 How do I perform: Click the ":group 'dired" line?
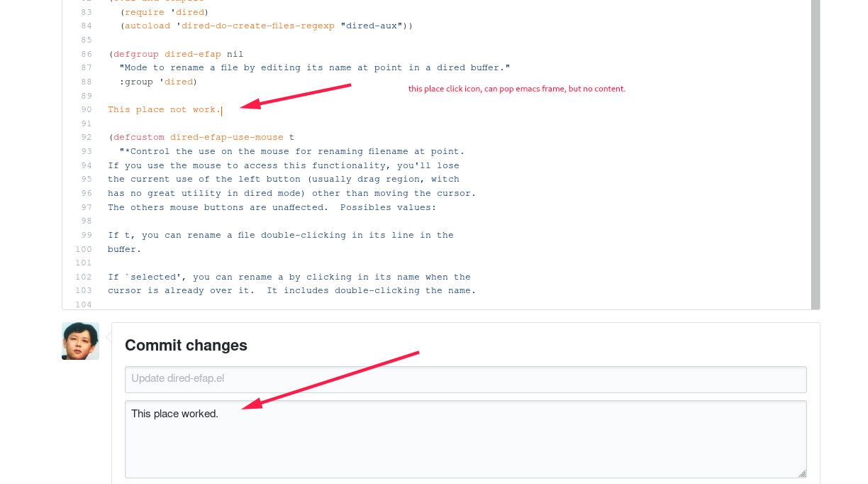(x=158, y=82)
